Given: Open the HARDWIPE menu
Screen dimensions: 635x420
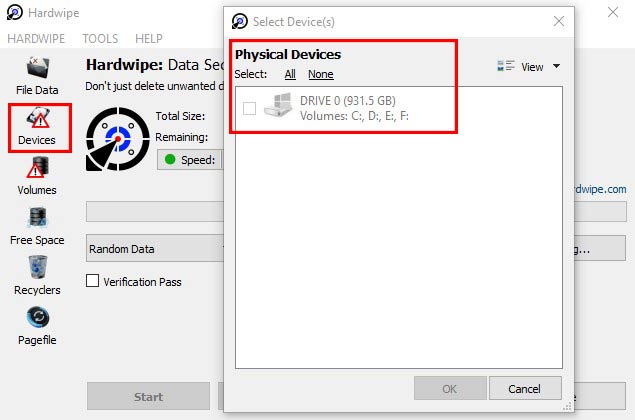Looking at the screenshot, I should pyautogui.click(x=36, y=38).
